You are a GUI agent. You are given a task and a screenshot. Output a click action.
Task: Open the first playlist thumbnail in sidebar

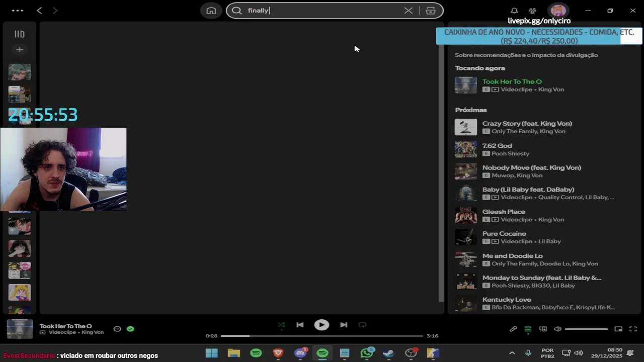point(20,72)
